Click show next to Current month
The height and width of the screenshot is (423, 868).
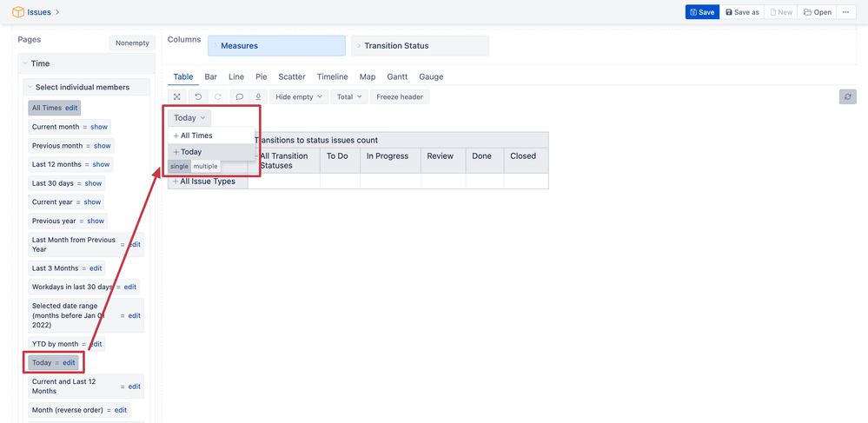click(99, 127)
